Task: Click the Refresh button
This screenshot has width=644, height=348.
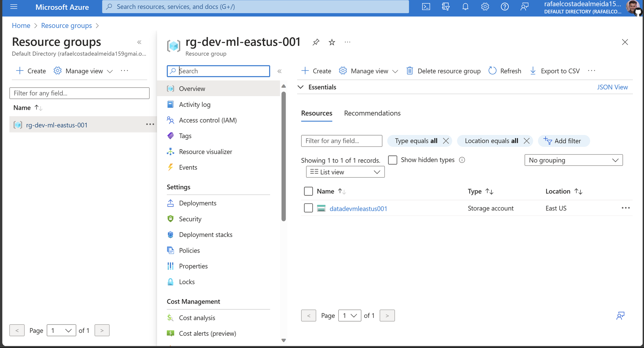Action: click(x=505, y=71)
